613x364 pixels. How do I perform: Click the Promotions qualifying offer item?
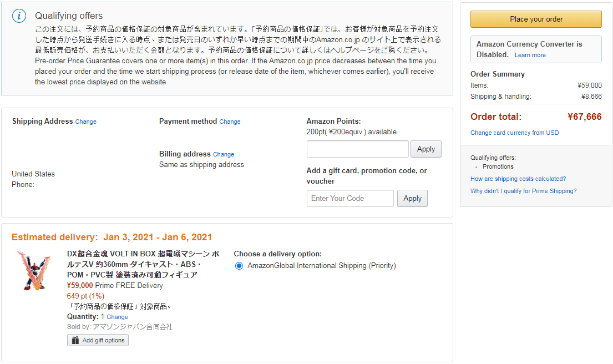coord(498,166)
